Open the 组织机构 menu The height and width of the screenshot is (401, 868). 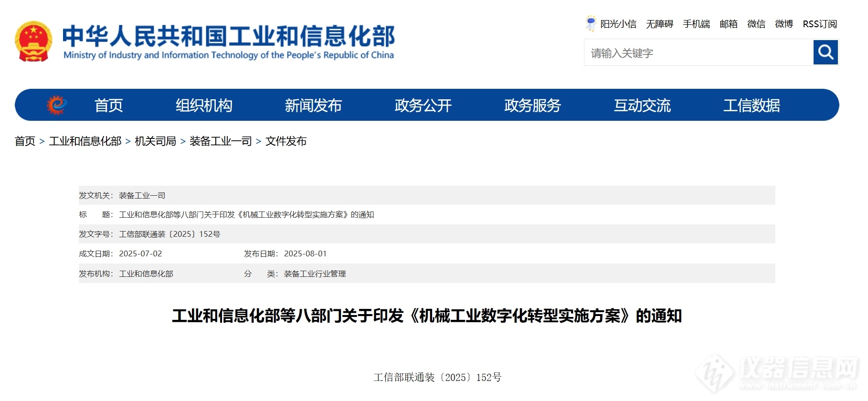(204, 105)
